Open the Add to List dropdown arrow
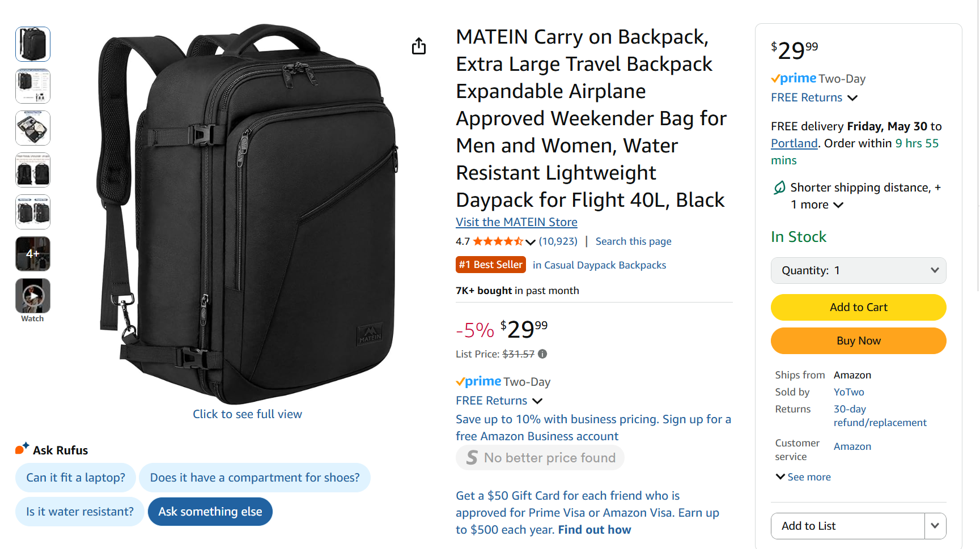Image resolution: width=980 pixels, height=549 pixels. point(935,526)
